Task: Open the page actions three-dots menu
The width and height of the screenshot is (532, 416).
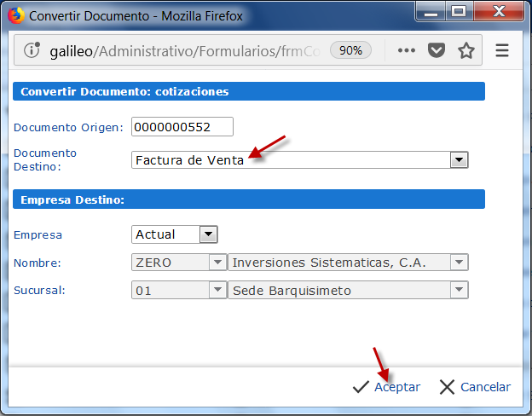Action: (x=406, y=50)
